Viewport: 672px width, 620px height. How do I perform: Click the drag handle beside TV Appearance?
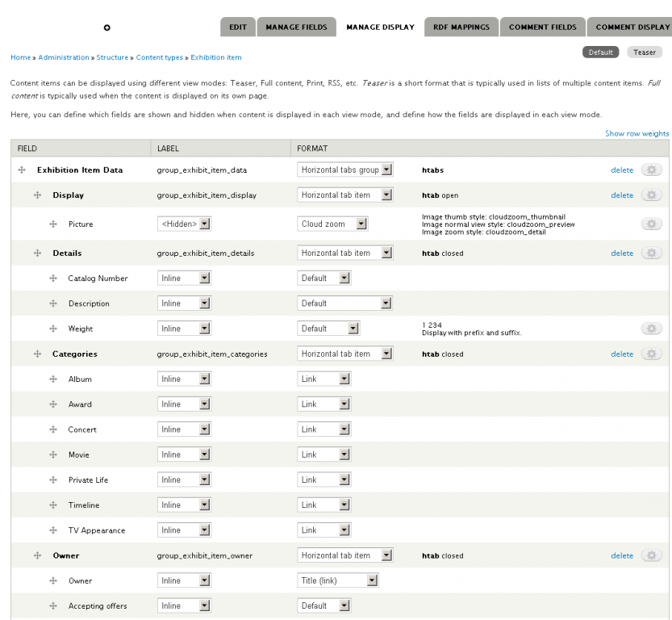(53, 530)
